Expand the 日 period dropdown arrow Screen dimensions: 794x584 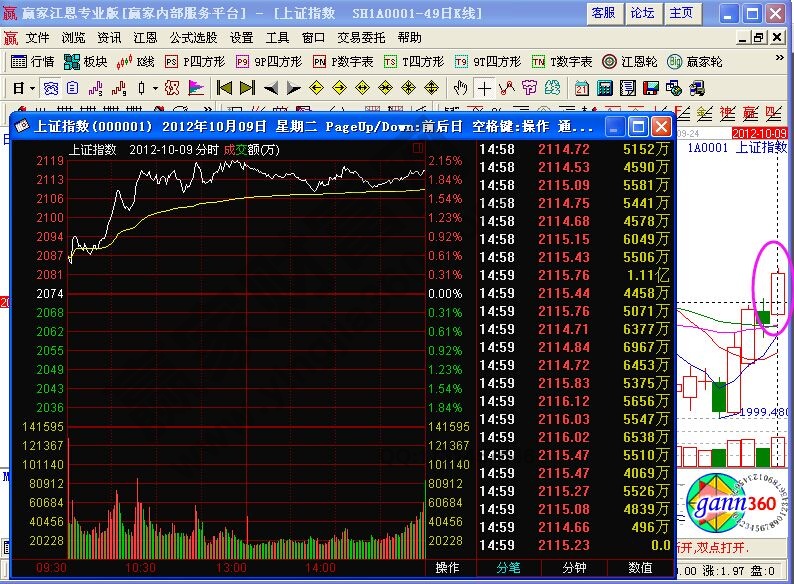tap(32, 88)
